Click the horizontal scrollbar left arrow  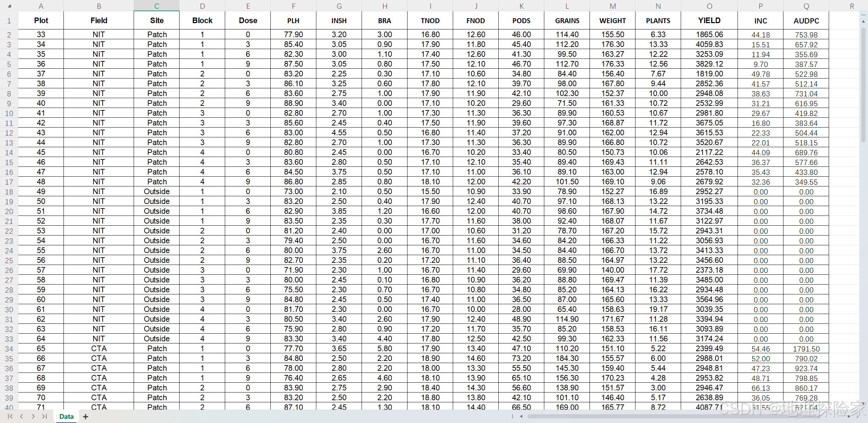coord(521,416)
